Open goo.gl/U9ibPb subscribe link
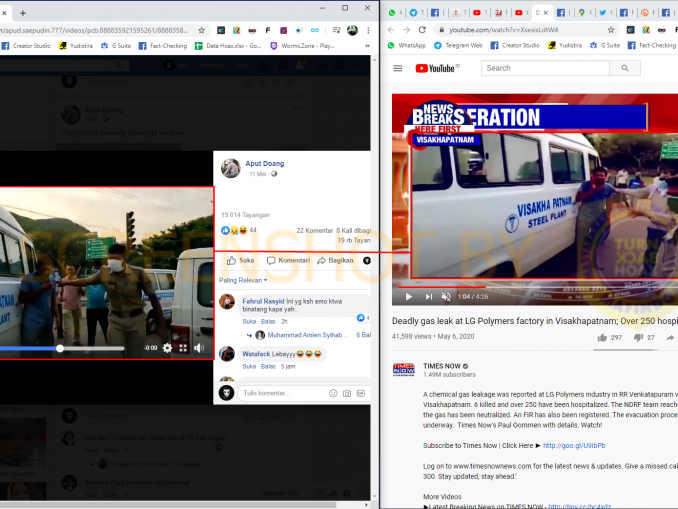Viewport: 678px width, 509px height. click(574, 445)
